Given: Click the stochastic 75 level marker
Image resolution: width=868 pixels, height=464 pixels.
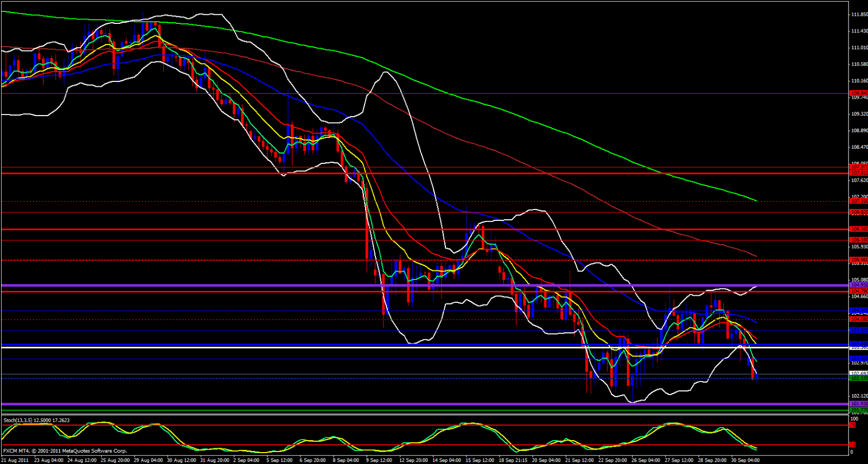Looking at the screenshot, I should [x=853, y=425].
